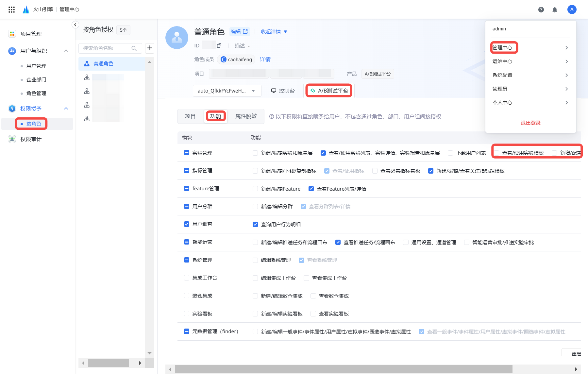Click 退出登录 to log out
588x374 pixels.
click(x=530, y=123)
